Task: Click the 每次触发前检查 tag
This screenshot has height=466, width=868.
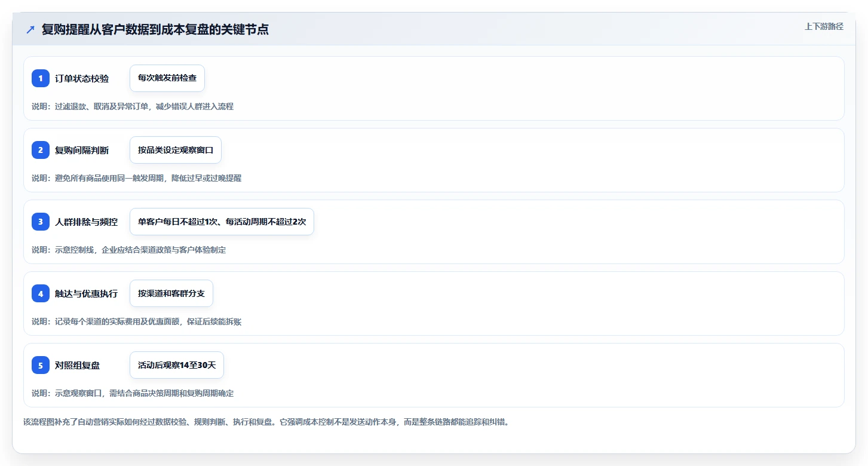Action: [x=167, y=78]
